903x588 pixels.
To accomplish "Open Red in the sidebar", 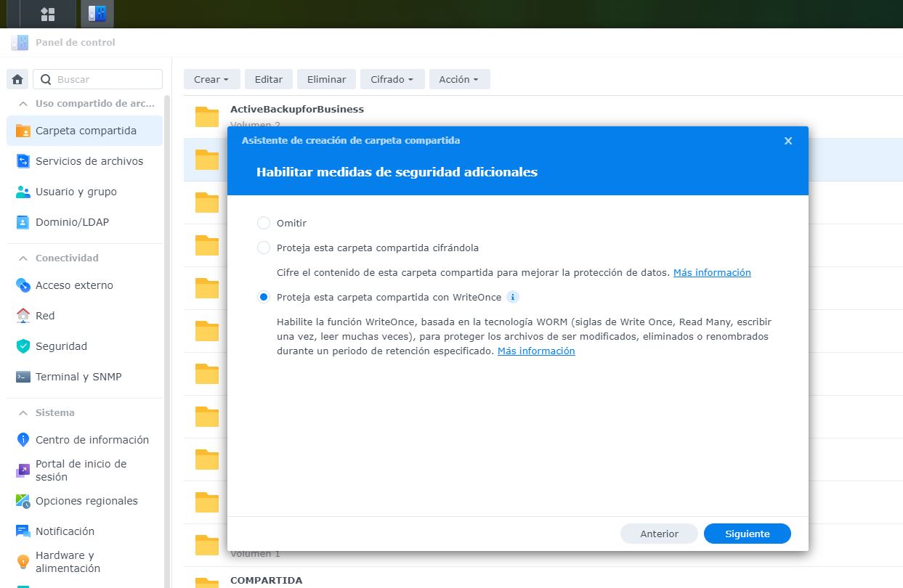I will pyautogui.click(x=84, y=316).
